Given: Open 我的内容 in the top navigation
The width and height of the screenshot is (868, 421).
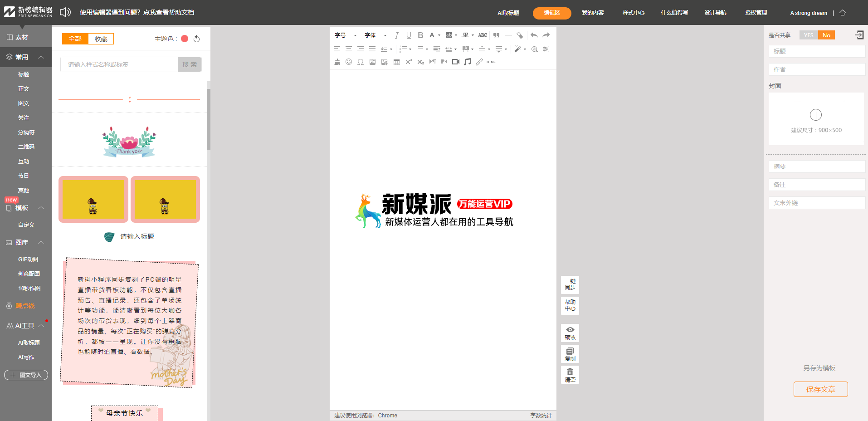Looking at the screenshot, I should pyautogui.click(x=593, y=13).
